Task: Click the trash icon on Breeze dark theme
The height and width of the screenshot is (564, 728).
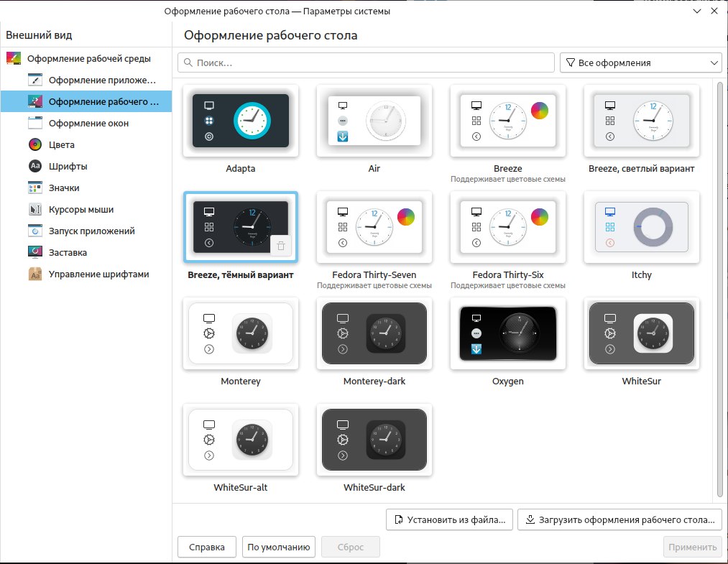Action: point(281,246)
